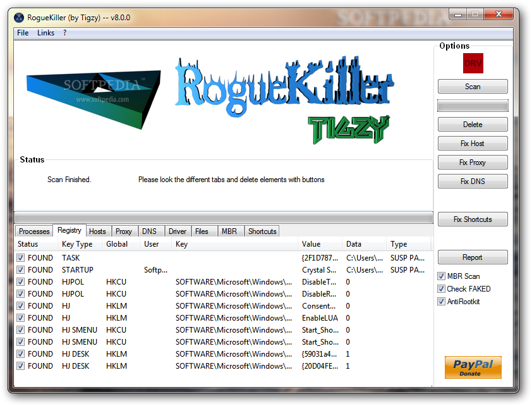Image resolution: width=532 pixels, height=406 pixels.
Task: Sort by the User column header
Action: [x=156, y=244]
